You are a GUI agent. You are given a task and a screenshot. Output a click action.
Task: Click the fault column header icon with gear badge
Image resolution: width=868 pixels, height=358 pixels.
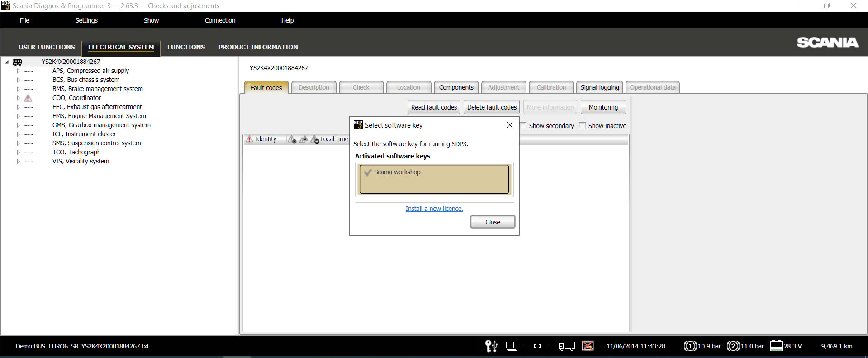[x=292, y=139]
